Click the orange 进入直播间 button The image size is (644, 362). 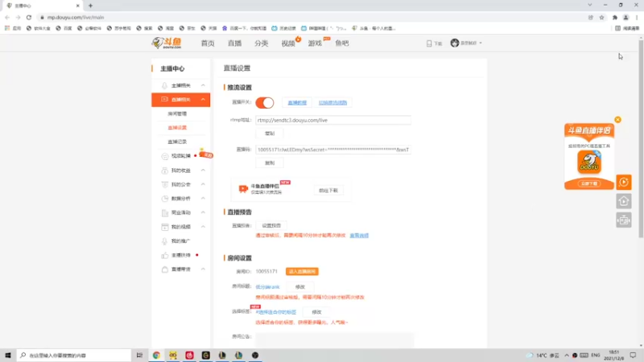point(302,272)
